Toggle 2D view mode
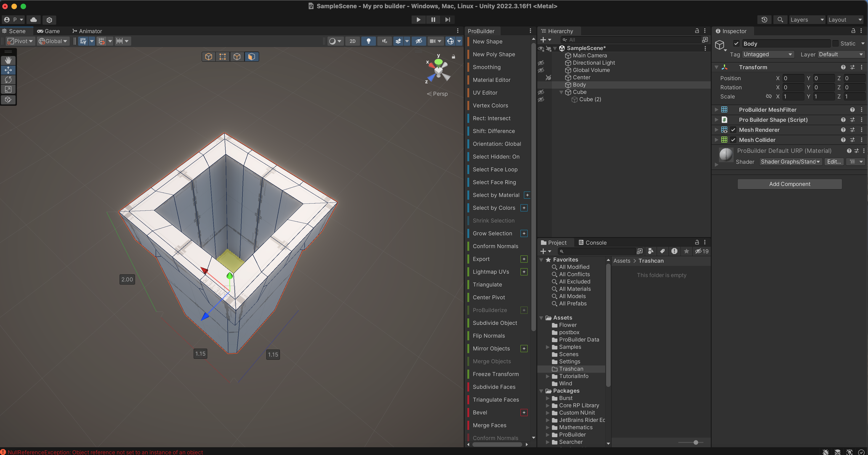The height and width of the screenshot is (455, 868). tap(352, 41)
